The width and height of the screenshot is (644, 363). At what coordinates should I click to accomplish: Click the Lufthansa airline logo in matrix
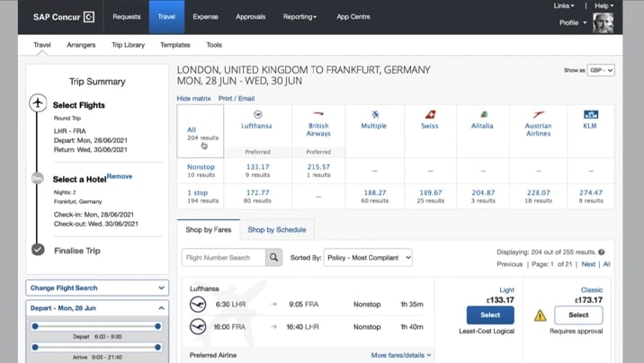coord(257,114)
